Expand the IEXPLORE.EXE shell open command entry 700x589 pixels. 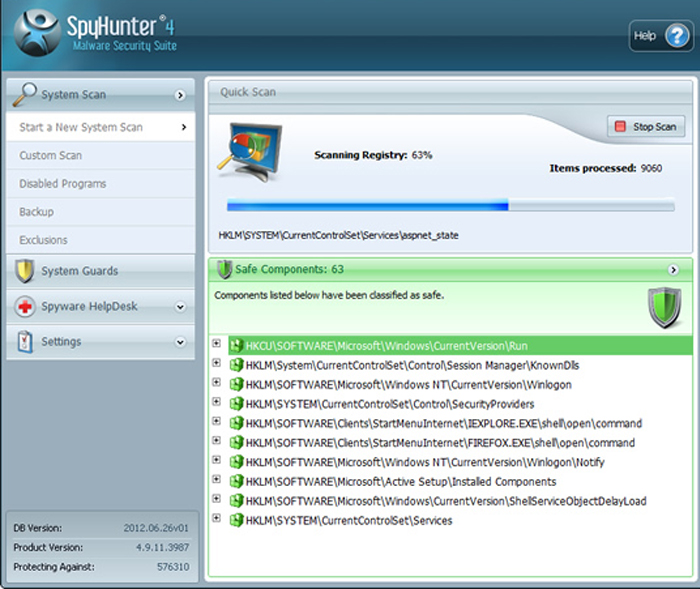217,421
